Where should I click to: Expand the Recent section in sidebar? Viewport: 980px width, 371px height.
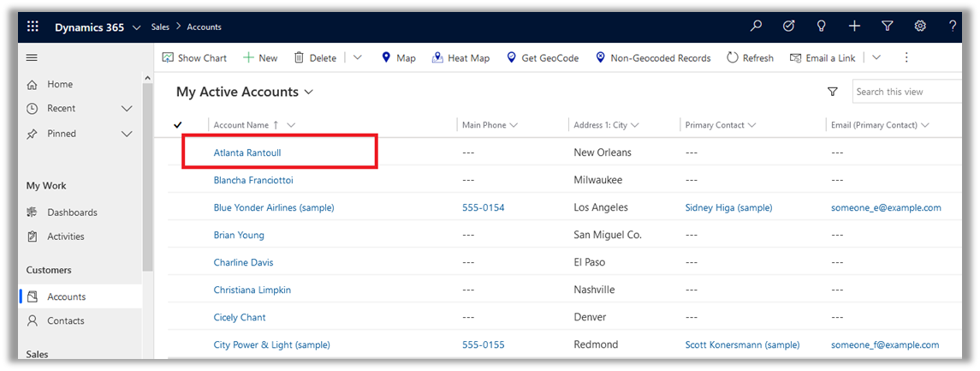(x=127, y=109)
